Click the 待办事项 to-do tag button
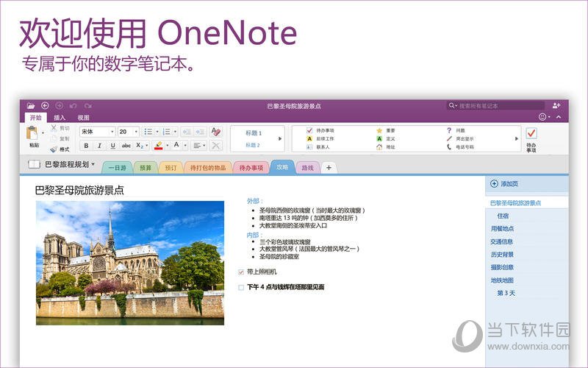This screenshot has width=588, height=368. coord(531,137)
